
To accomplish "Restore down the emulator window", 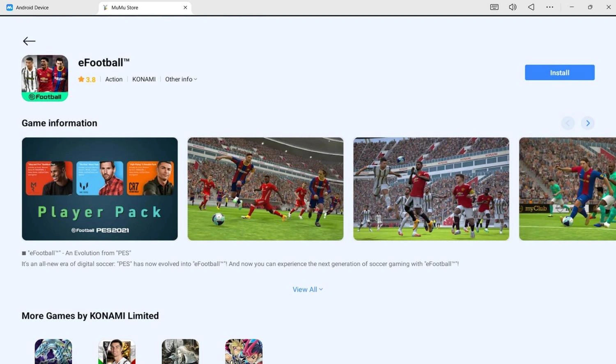I will tap(590, 7).
